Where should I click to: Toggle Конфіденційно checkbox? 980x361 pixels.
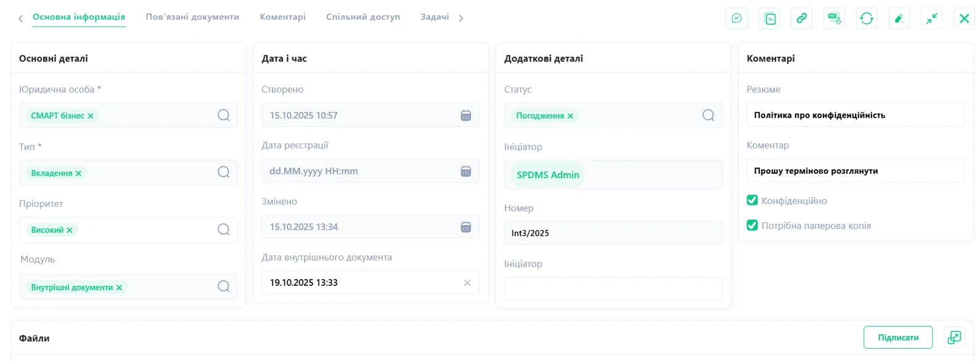(752, 200)
